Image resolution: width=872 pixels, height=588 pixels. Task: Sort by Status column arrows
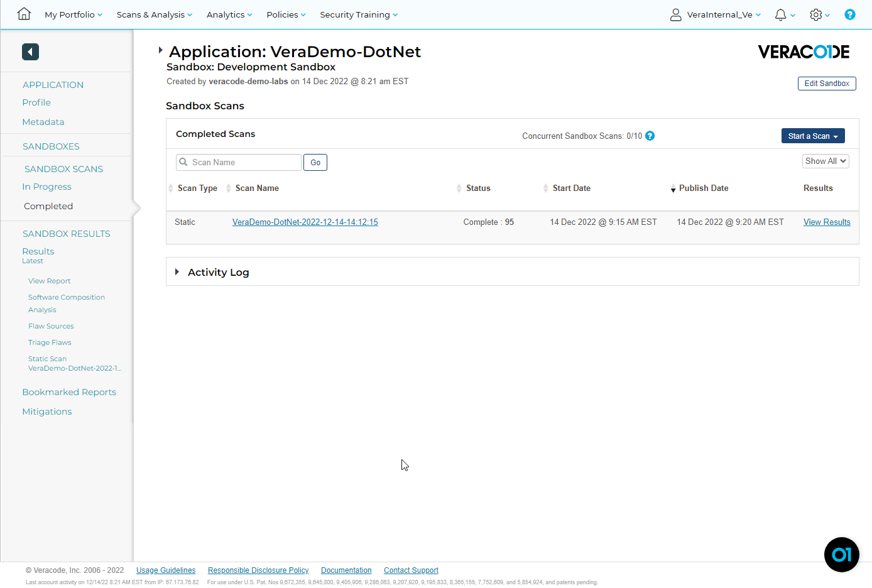point(459,188)
